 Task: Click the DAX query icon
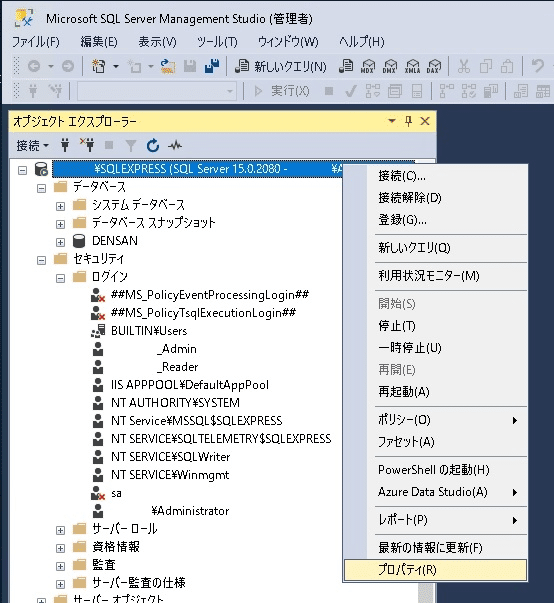coord(434,66)
